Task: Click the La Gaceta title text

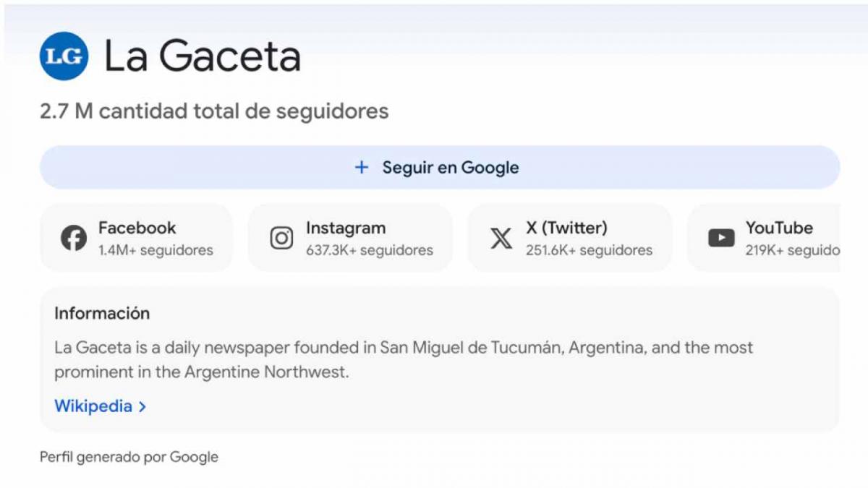Action: (201, 56)
